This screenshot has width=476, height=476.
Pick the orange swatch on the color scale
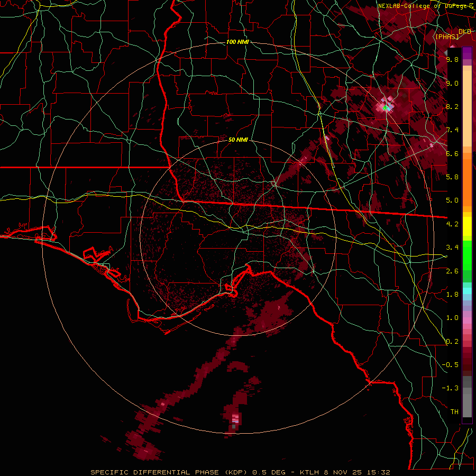pyautogui.click(x=467, y=182)
